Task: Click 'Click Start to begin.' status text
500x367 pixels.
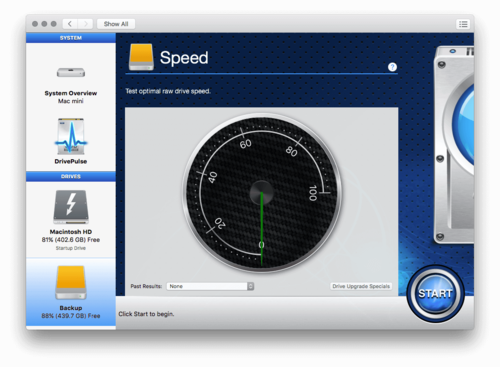Action: (146, 314)
